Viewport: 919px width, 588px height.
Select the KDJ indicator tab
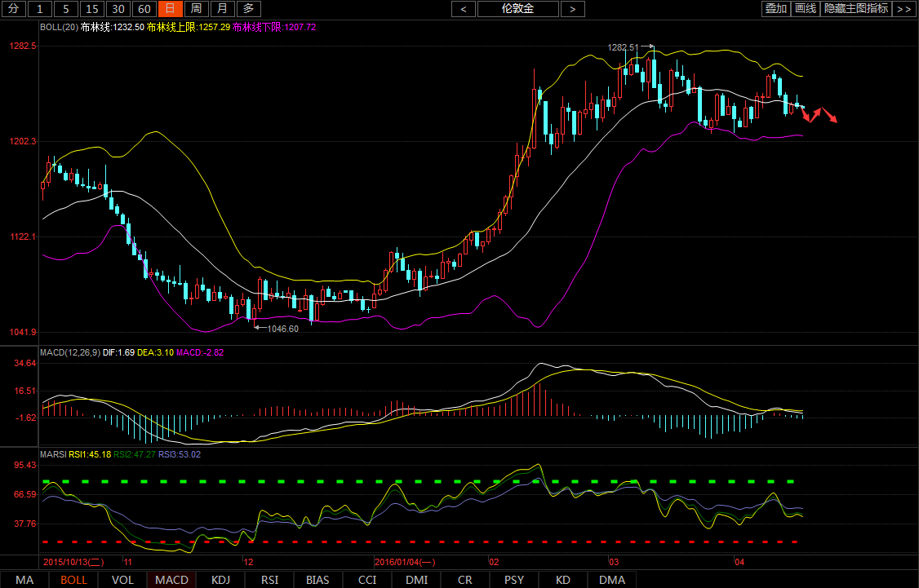coord(221,580)
